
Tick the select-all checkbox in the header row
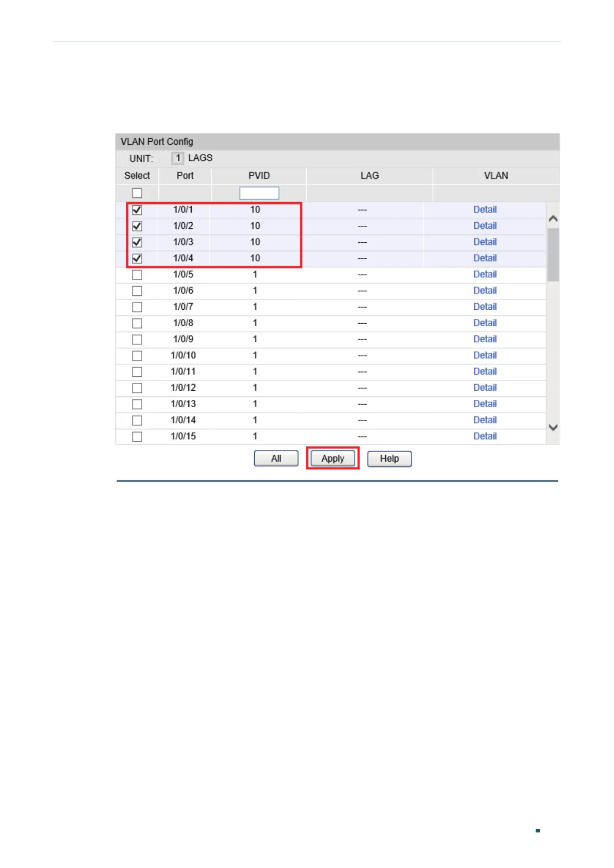[137, 193]
